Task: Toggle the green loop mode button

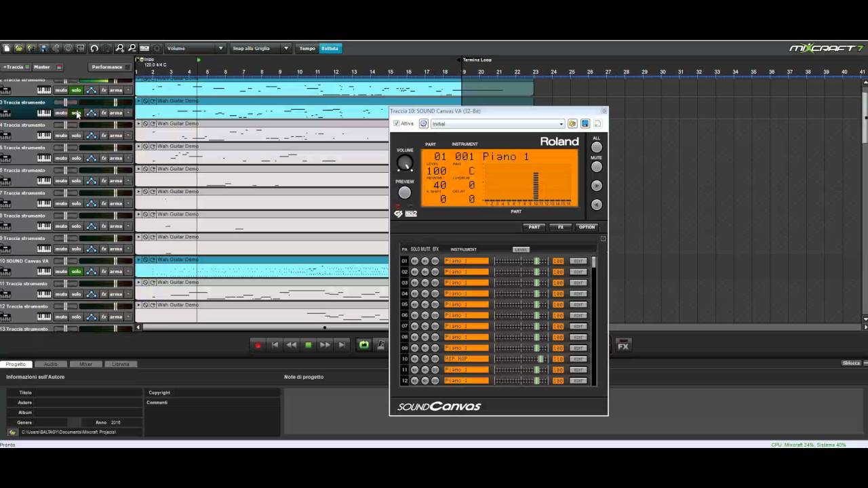Action: point(364,345)
